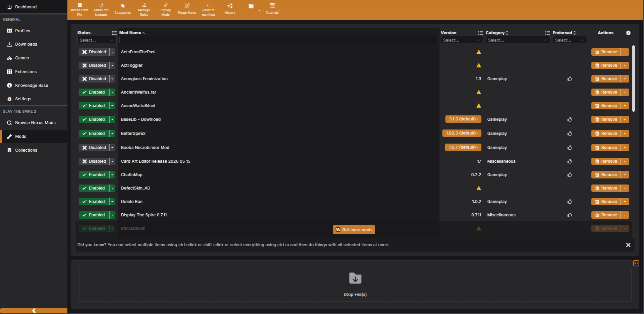Click warning icon for AncientWaifus.rar
The image size is (644, 314).
[x=479, y=92]
